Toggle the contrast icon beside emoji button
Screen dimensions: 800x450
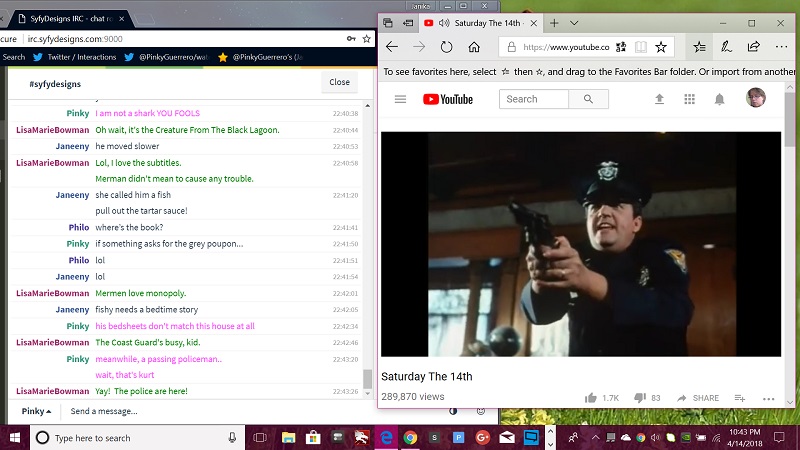point(453,411)
